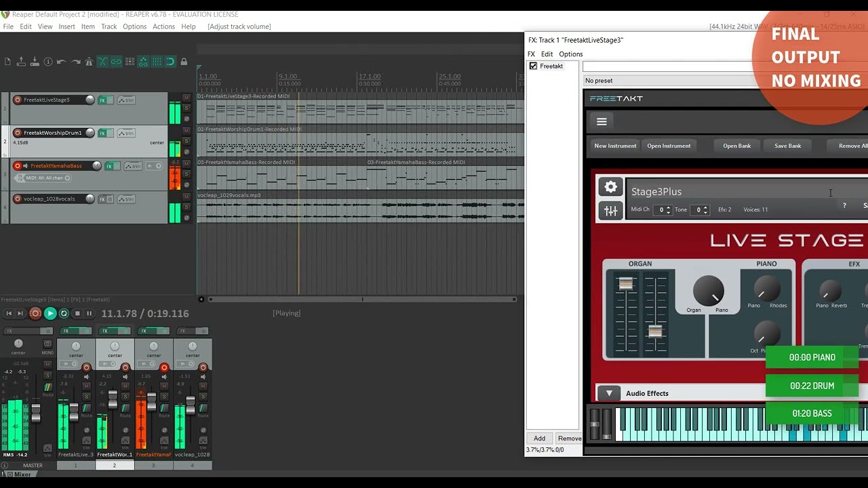The width and height of the screenshot is (868, 488).
Task: Mute mixer channel 3 FreetaktYamahaBass
Action: click(164, 386)
